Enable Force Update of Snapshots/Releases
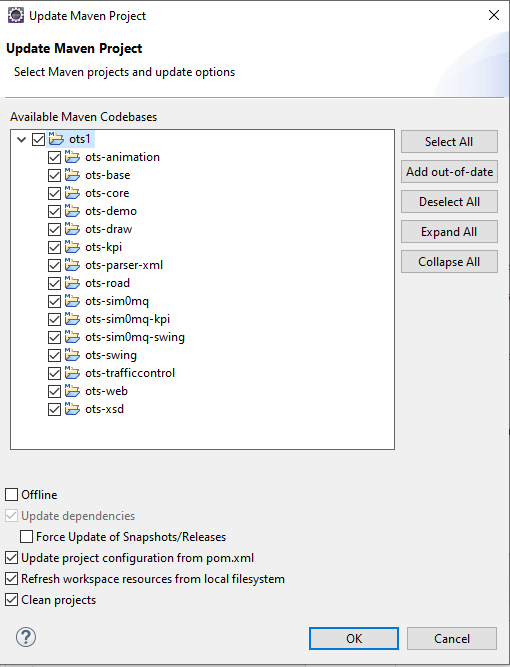This screenshot has height=667, width=510. (26, 537)
